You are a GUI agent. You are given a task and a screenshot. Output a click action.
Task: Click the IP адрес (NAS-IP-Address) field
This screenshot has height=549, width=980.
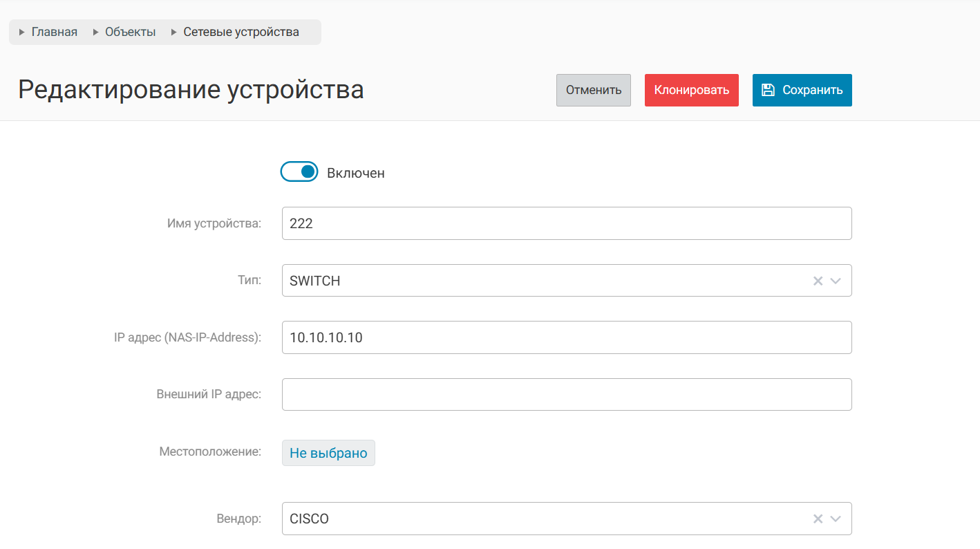(566, 337)
